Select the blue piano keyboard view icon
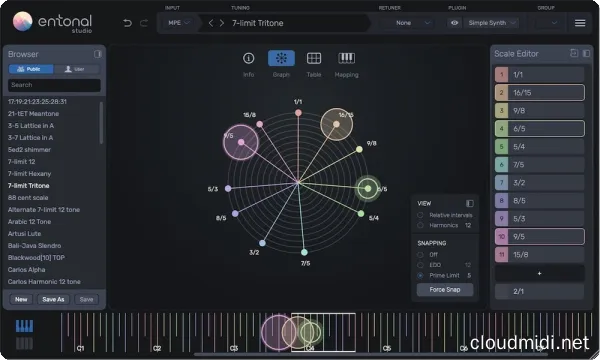Image resolution: width=600 pixels, height=360 pixels. point(24,326)
